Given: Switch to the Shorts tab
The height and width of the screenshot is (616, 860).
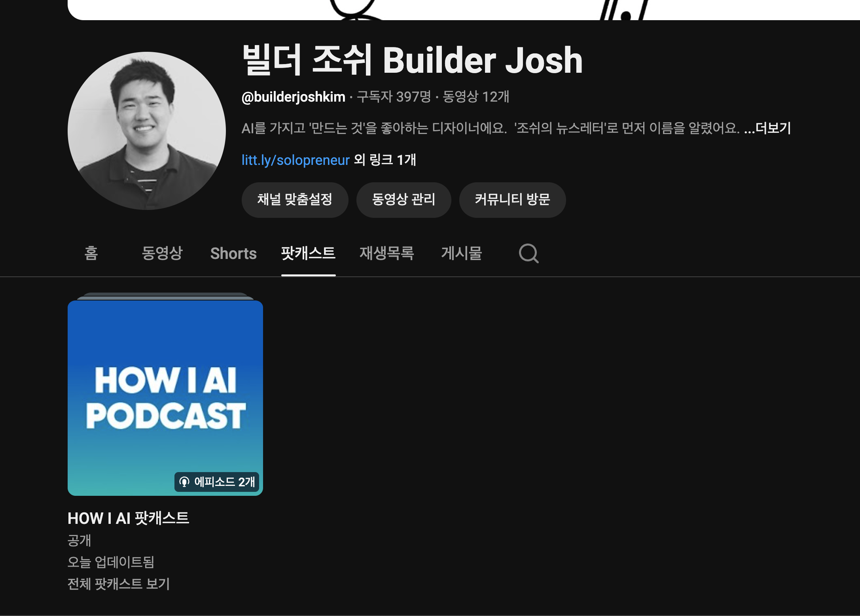Looking at the screenshot, I should (233, 254).
